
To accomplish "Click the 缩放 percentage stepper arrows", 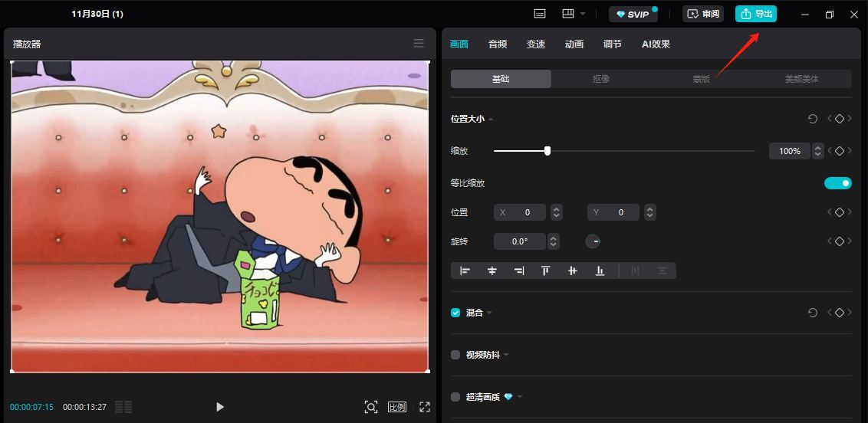I will coord(817,151).
